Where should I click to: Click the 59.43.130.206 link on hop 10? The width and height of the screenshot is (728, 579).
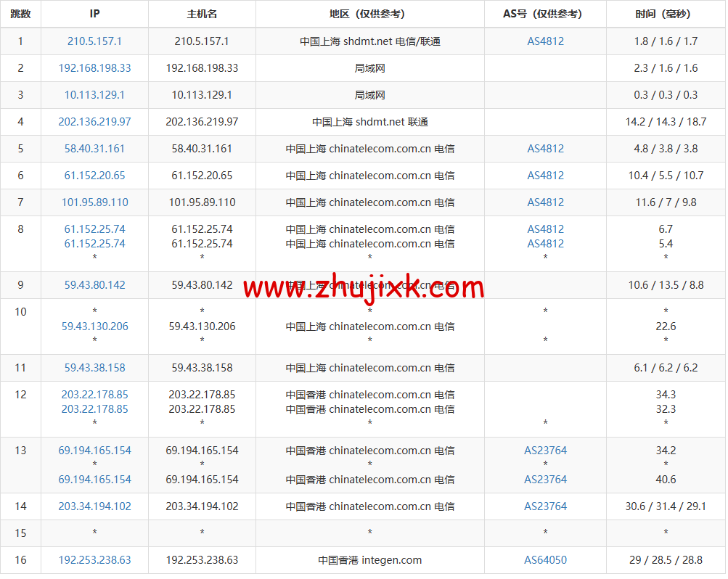click(94, 327)
